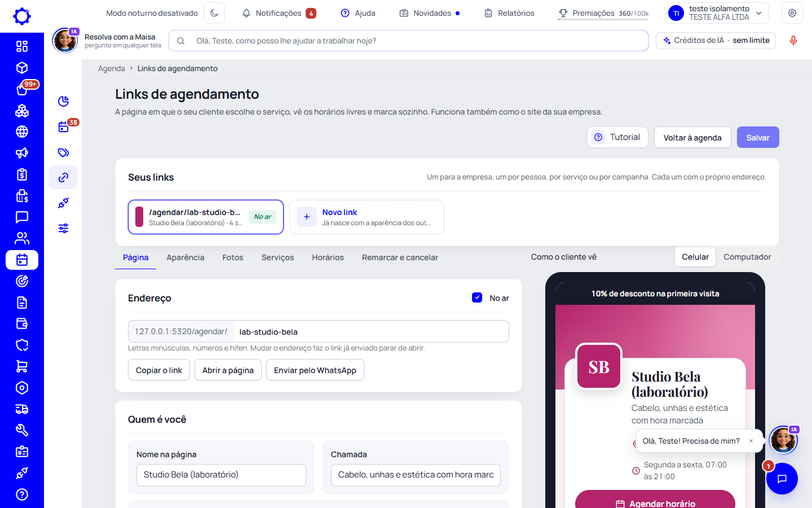Click "Copiar o link"
This screenshot has width=812, height=508.
(159, 370)
